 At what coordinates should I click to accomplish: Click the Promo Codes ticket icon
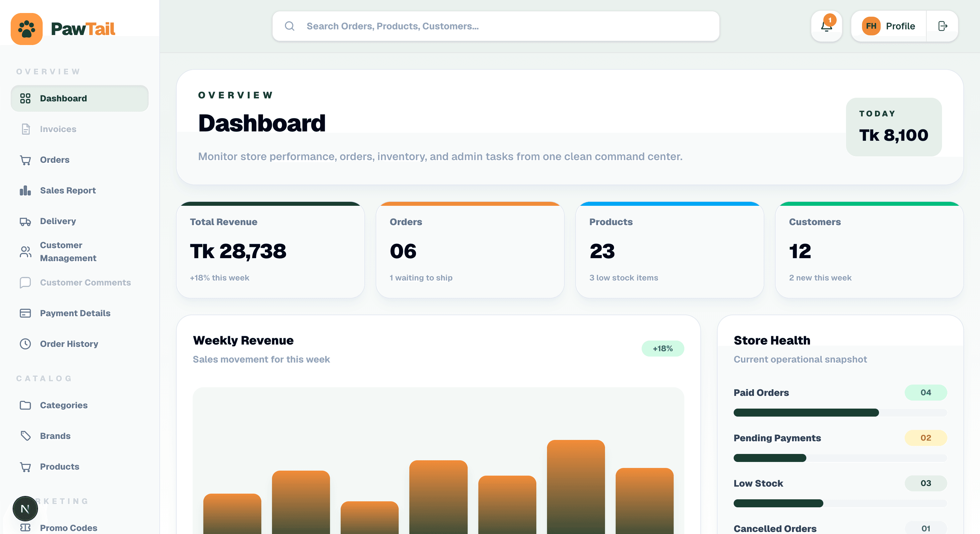[25, 528]
